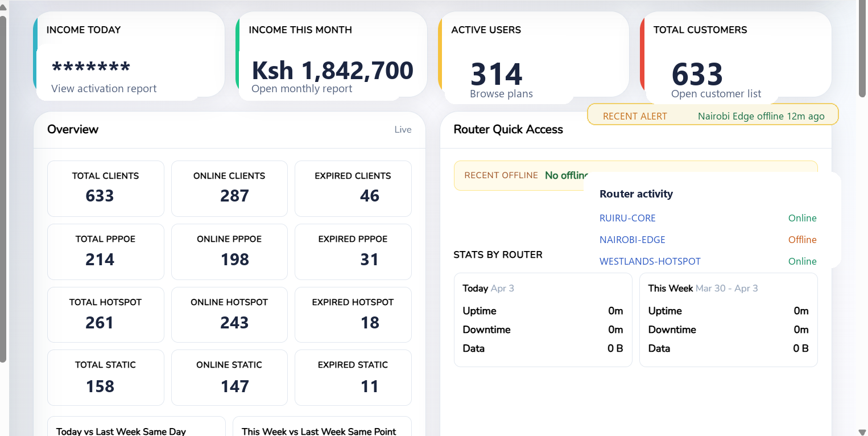Select the Online Hotspot tile
The height and width of the screenshot is (436, 868).
pos(229,315)
